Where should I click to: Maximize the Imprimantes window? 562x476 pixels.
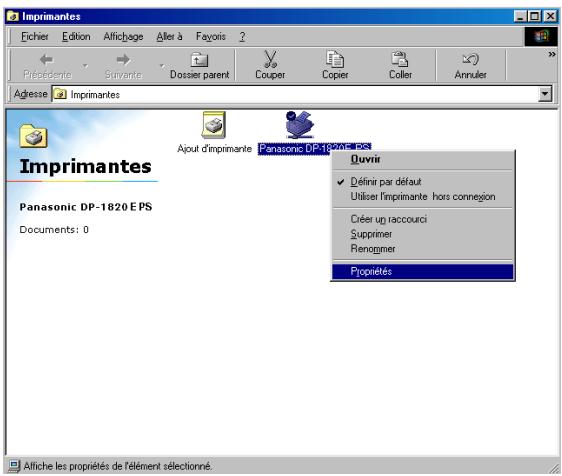coord(534,16)
